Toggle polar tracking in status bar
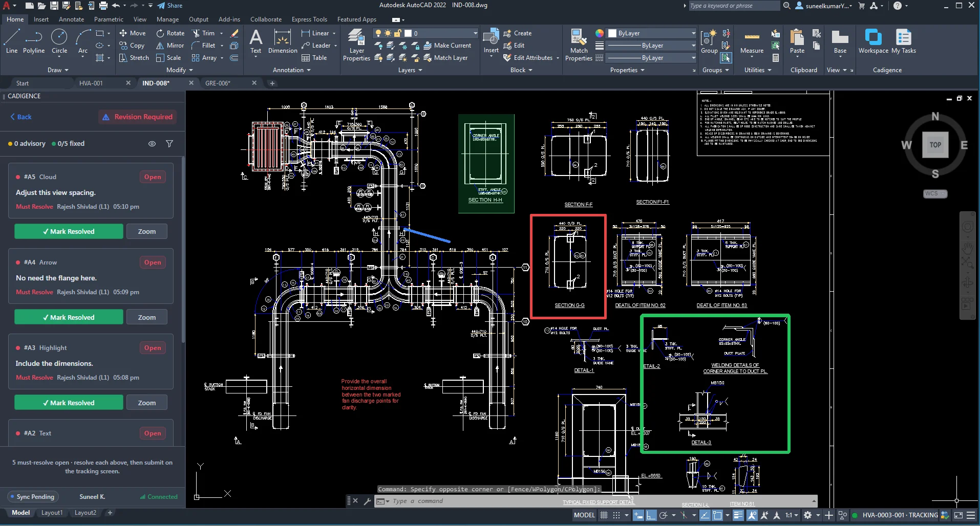 pos(664,515)
